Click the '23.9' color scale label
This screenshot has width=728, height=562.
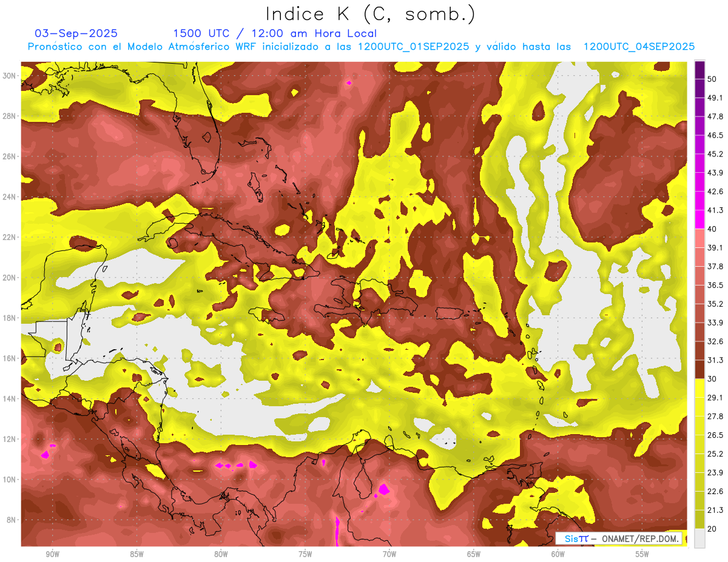[715, 472]
